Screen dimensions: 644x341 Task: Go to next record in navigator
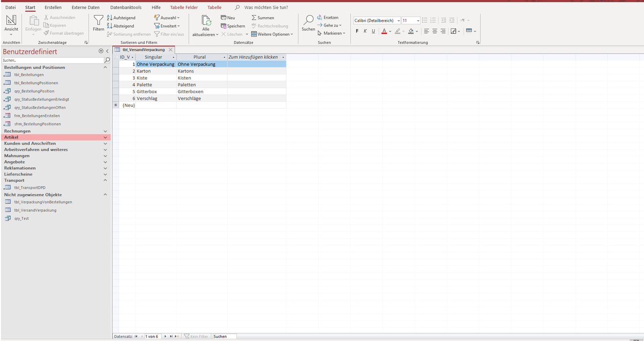tap(165, 336)
